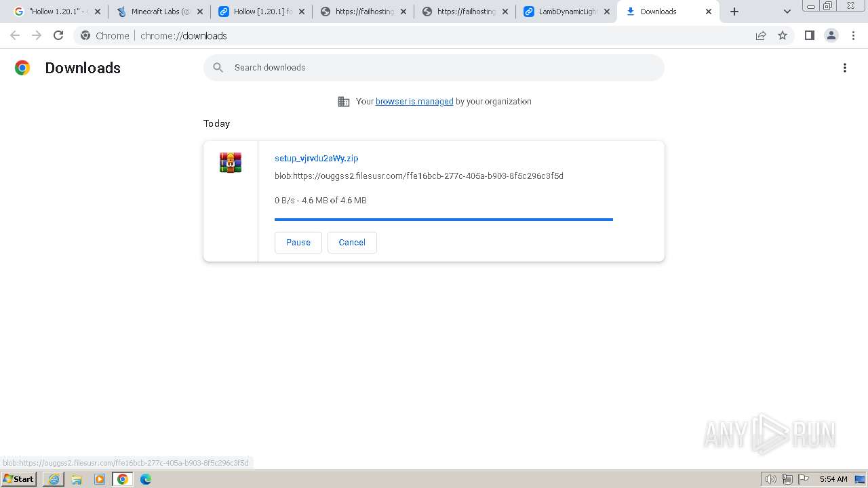Open Downloads page more actions menu
The width and height of the screenshot is (868, 488).
click(845, 68)
